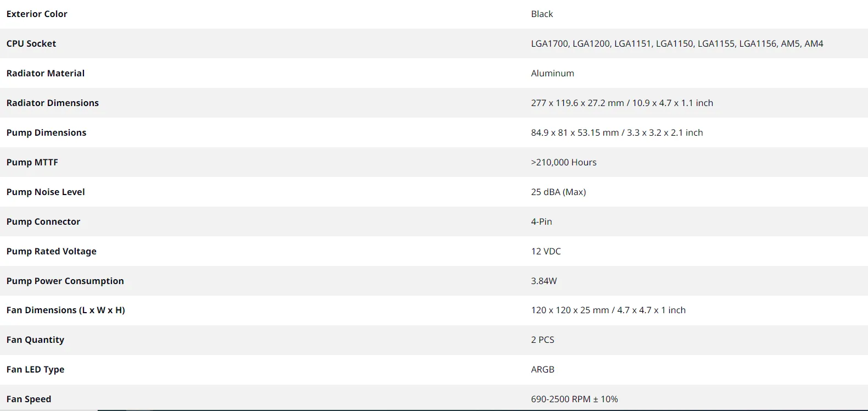
Task: Click the Pump Noise Level label
Action: (46, 192)
